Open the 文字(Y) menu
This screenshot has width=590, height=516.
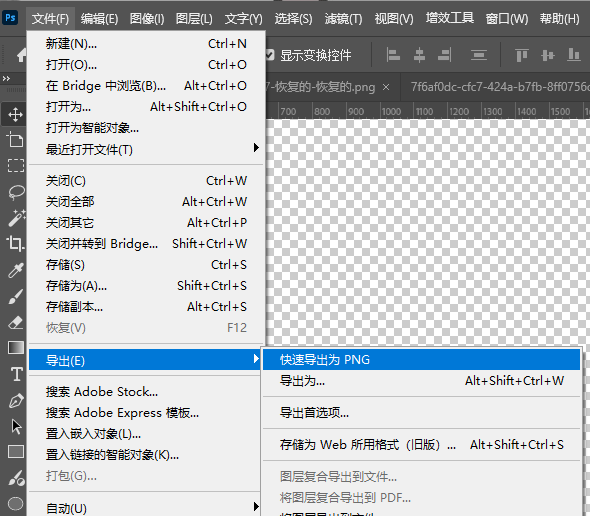tap(243, 18)
